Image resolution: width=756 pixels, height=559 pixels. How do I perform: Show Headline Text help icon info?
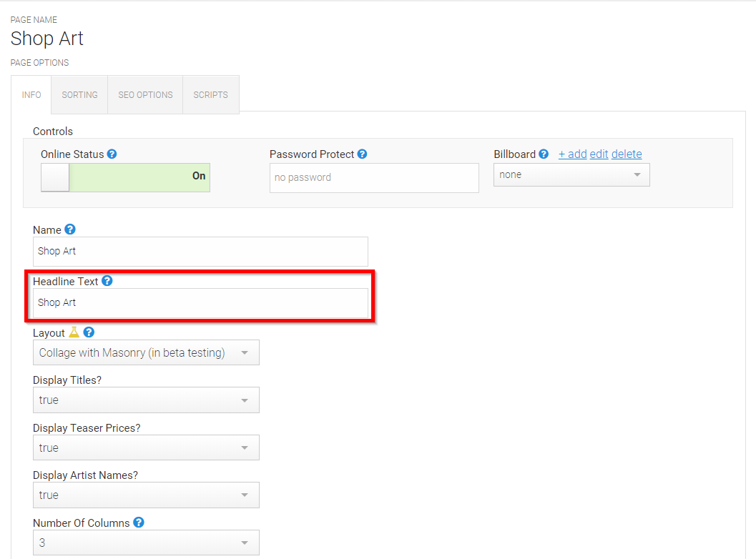[x=107, y=281]
